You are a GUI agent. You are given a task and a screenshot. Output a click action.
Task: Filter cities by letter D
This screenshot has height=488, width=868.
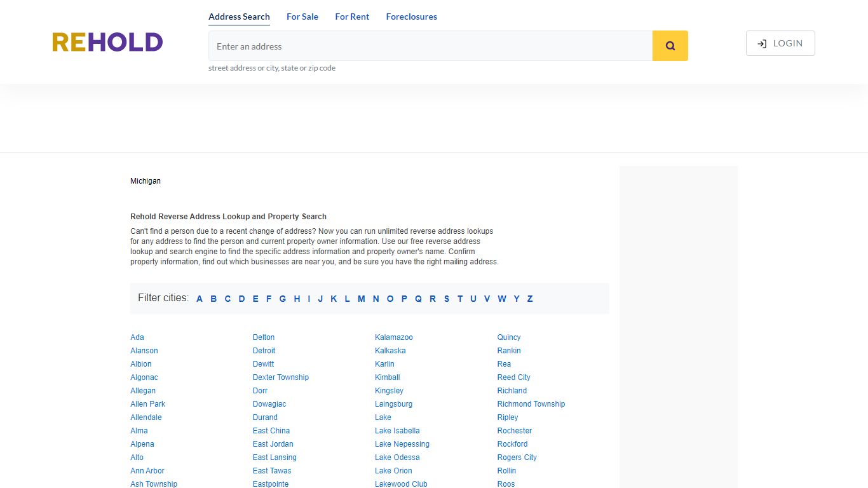[x=241, y=299]
